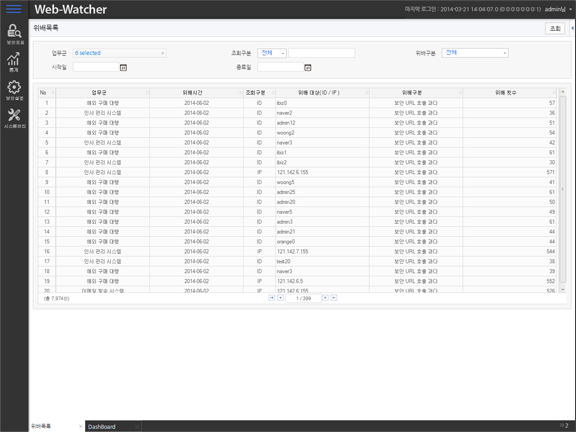Open the calendar picker beside the 시작일 field

(x=123, y=68)
